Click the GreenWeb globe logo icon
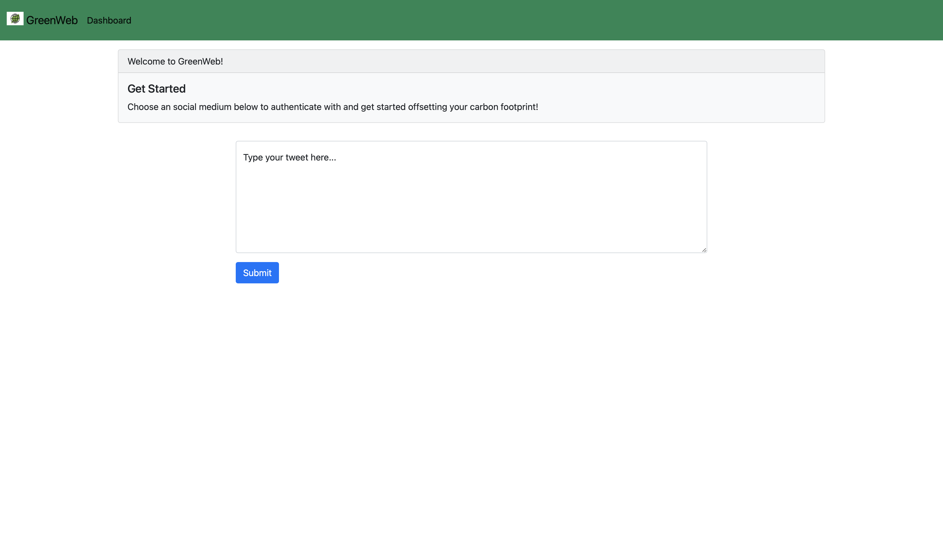 tap(15, 19)
